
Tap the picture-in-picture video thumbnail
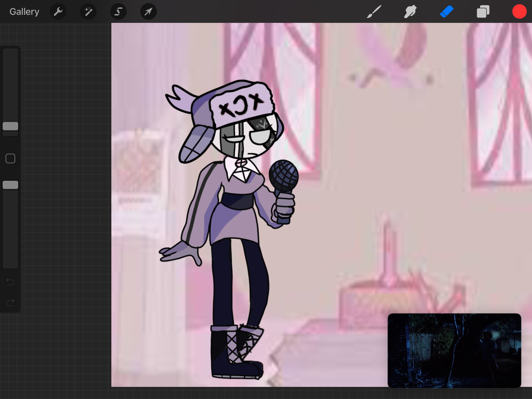click(454, 351)
